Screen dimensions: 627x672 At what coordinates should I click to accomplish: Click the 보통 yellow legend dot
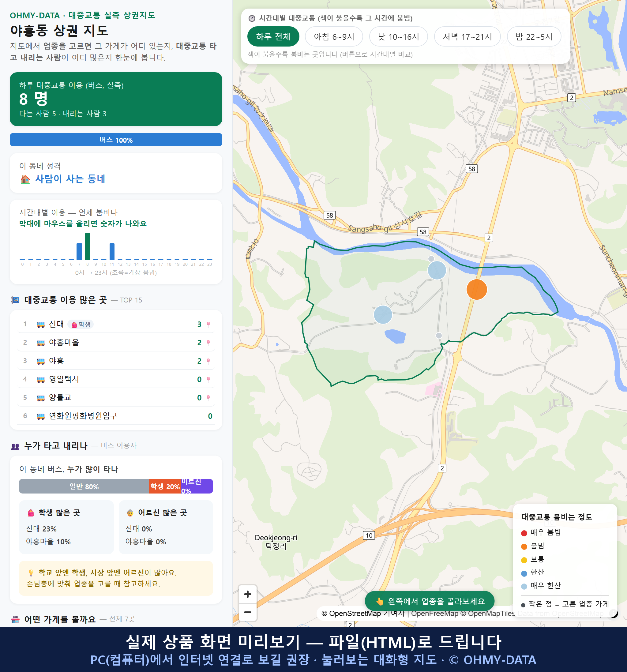click(524, 560)
